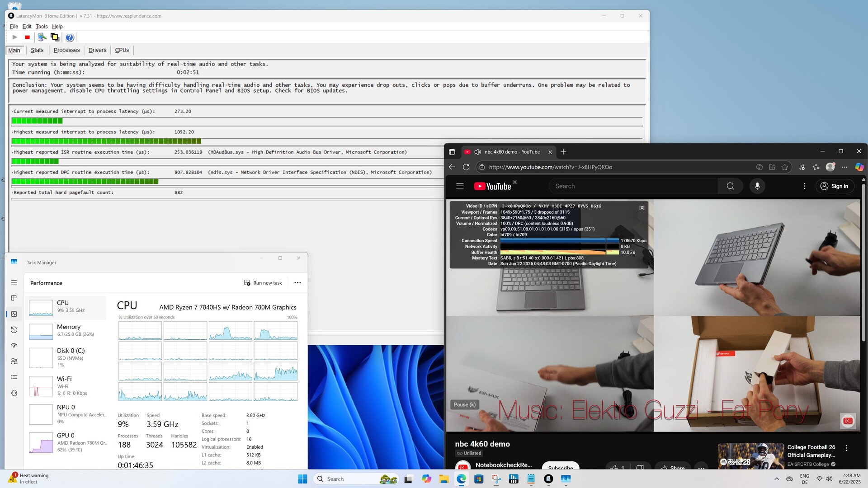
Task: Open Task Manager more options ellipsis
Action: click(x=297, y=283)
